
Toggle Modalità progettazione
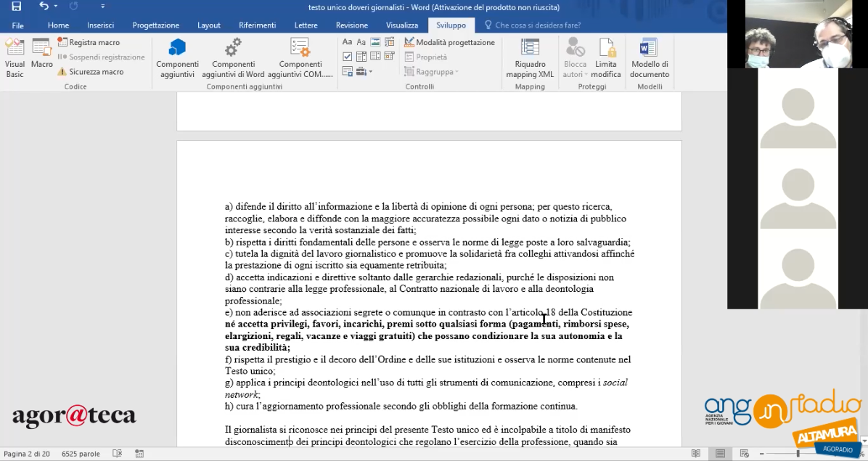tap(449, 42)
